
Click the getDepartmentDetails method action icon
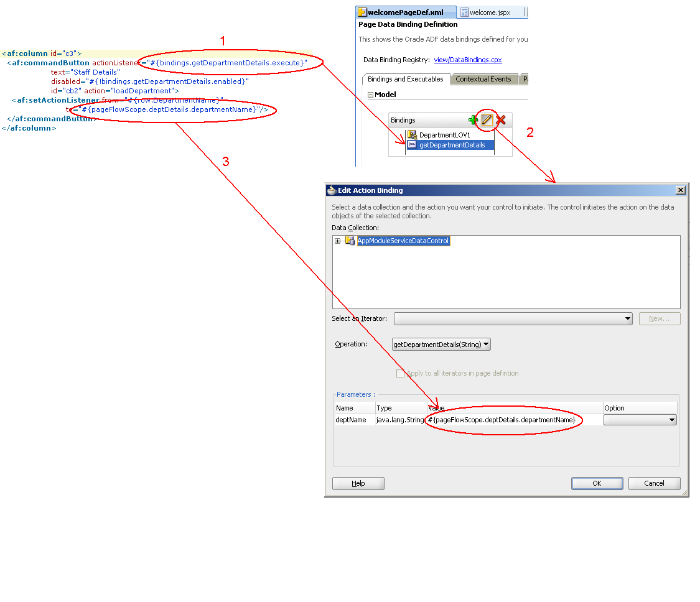(412, 145)
